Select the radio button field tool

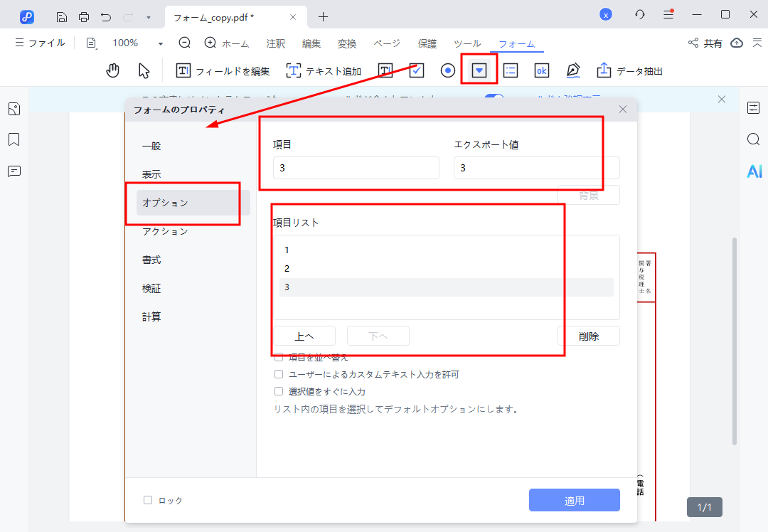[447, 70]
